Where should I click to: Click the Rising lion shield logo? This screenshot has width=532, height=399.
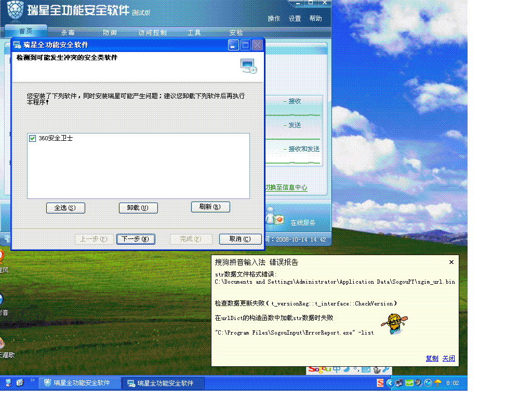pyautogui.click(x=15, y=9)
